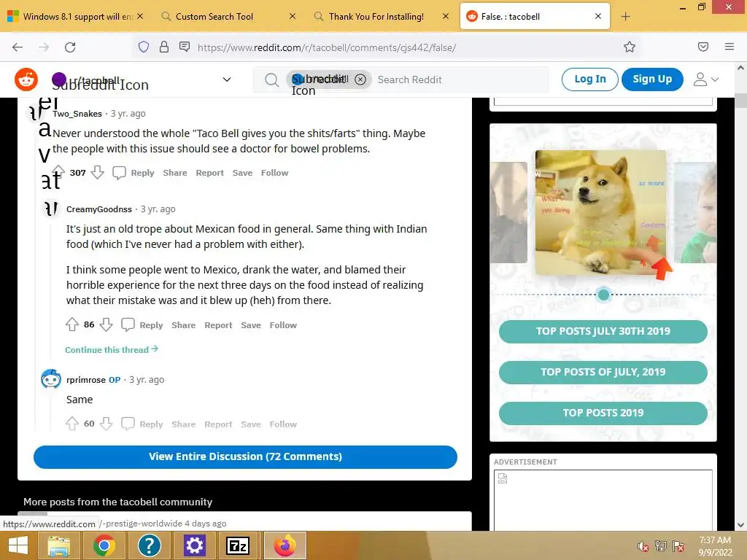Click the Search Reddit input field
Screen dimensions: 747x560
click(460, 79)
